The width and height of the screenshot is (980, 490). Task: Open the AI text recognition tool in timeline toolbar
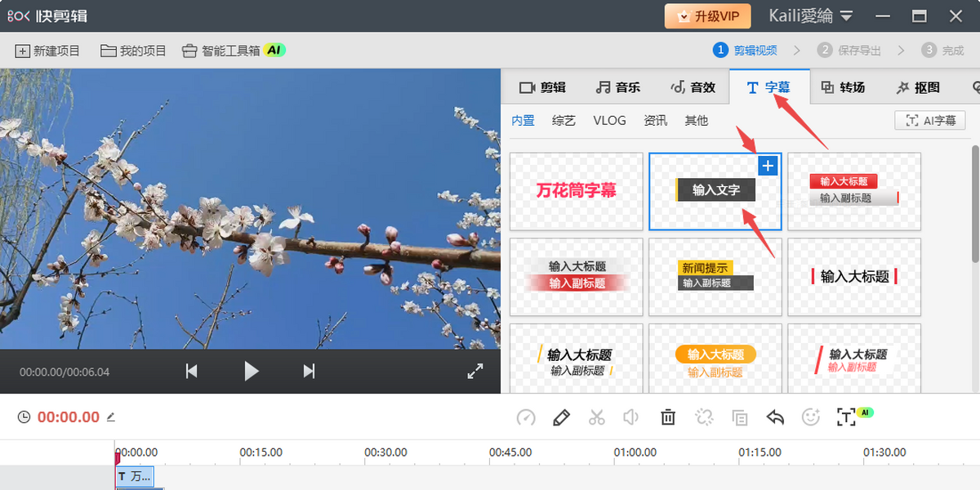pos(855,416)
